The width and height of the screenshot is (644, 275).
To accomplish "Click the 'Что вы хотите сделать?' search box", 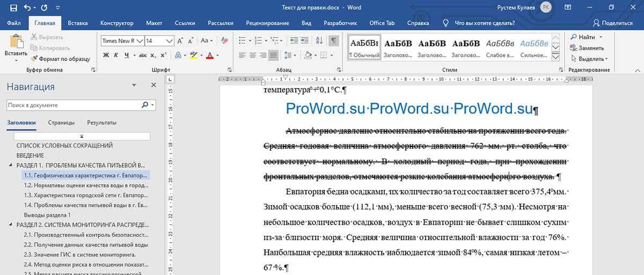I will coord(484,23).
